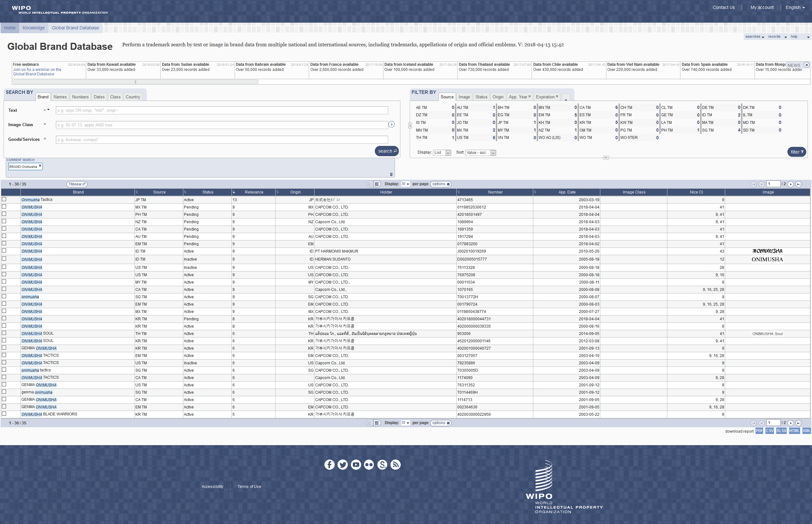Open filter Display List dropdown

442,152
